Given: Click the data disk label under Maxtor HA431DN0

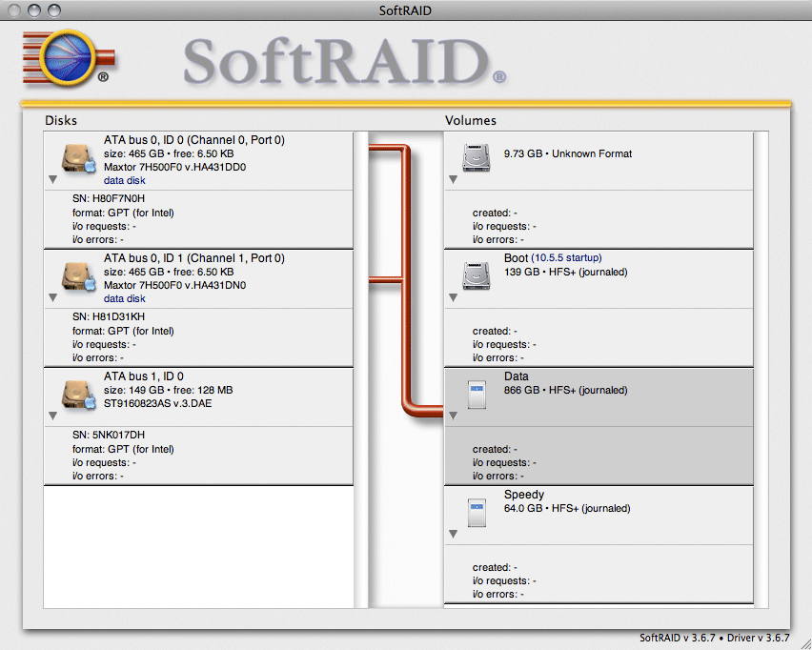Looking at the screenshot, I should pyautogui.click(x=124, y=298).
